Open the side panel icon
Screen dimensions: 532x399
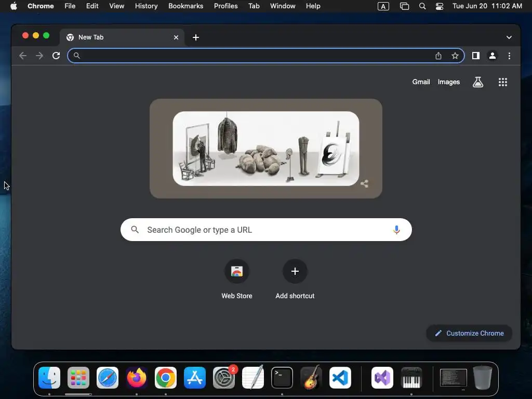pos(476,56)
